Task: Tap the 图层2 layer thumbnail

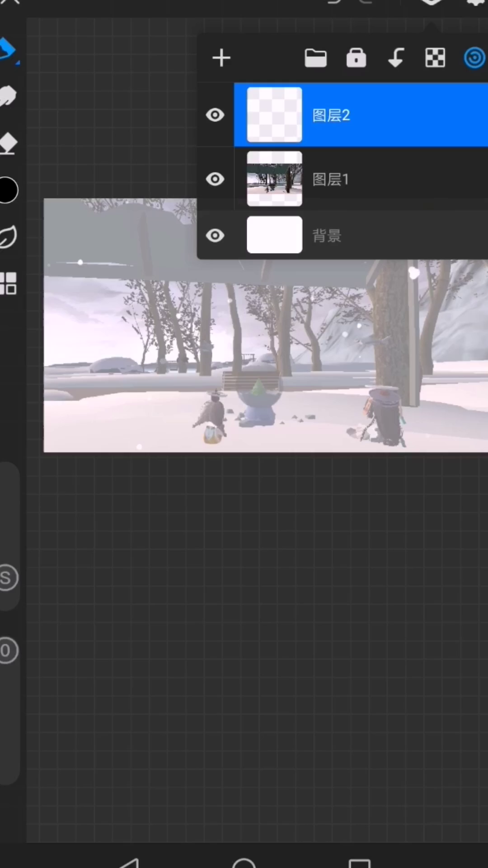Action: point(274,115)
